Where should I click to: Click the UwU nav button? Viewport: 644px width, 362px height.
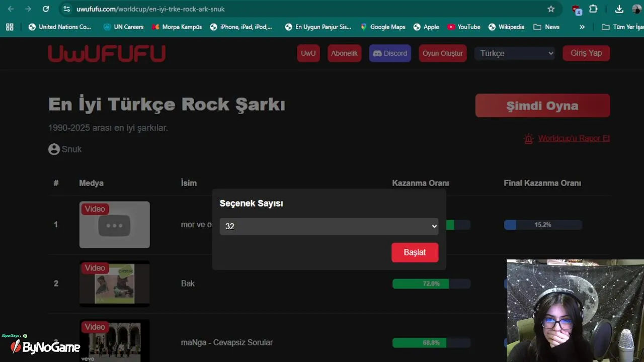pos(308,53)
